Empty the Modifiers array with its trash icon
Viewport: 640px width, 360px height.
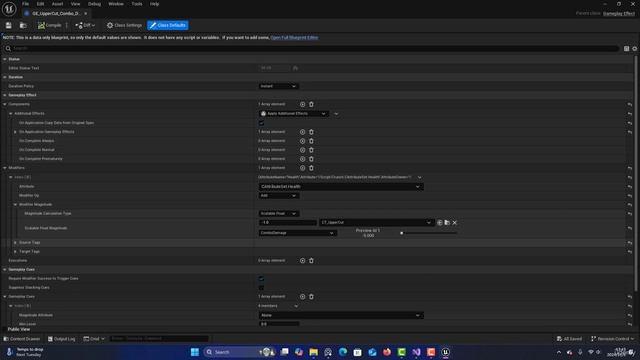311,168
